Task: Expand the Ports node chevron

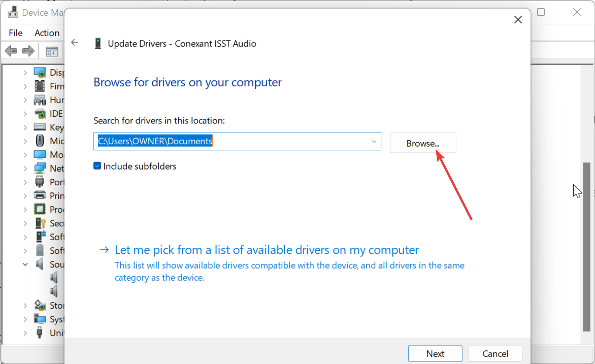Action: (25, 182)
